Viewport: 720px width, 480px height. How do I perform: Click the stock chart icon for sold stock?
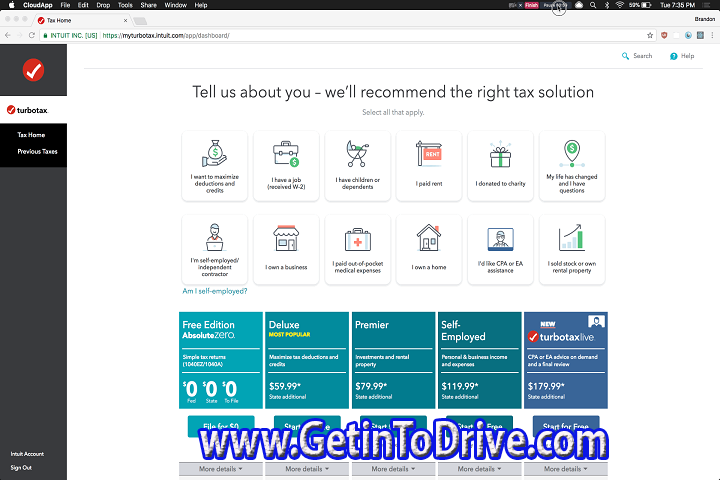tap(572, 237)
